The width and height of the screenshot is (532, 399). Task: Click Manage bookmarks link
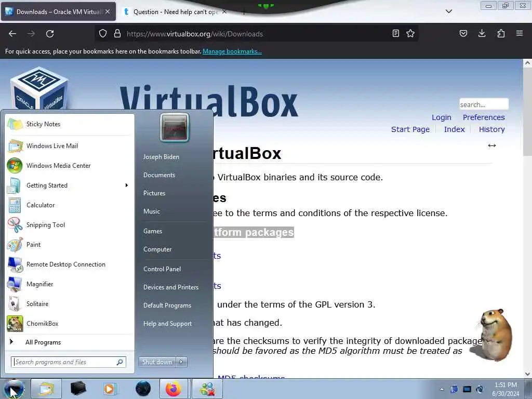point(232,51)
